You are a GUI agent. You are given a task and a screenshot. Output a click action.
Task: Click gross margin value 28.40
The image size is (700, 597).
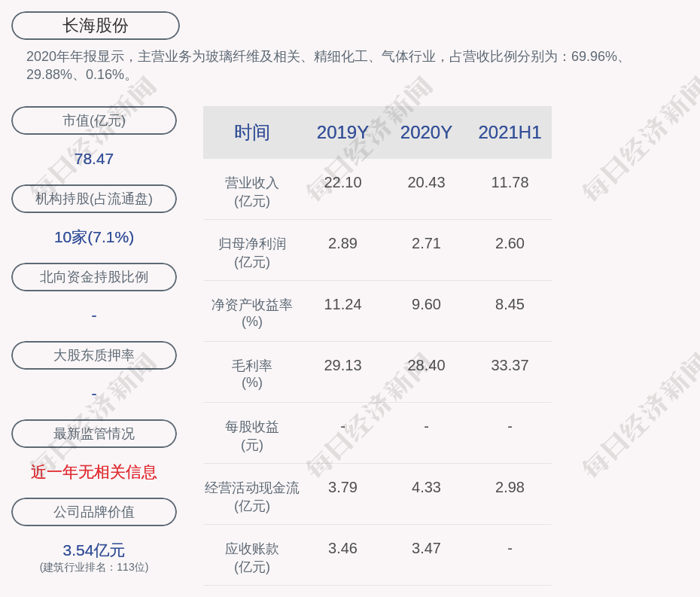(x=426, y=365)
